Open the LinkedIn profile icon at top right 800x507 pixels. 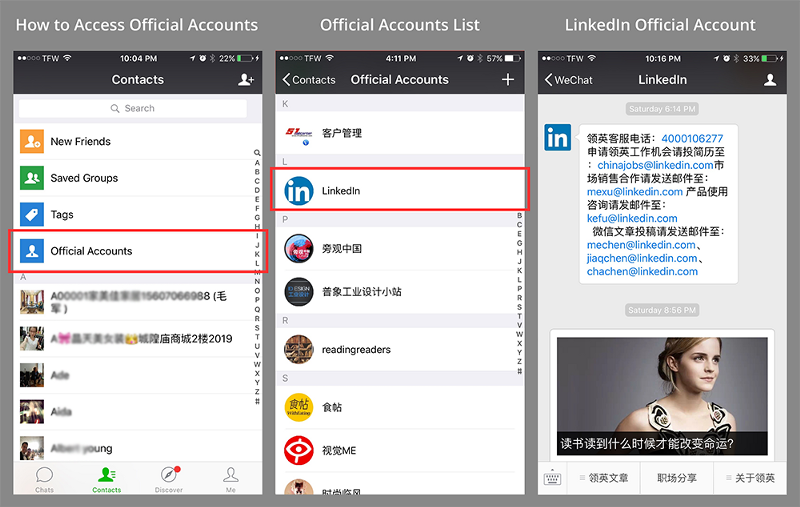pos(770,80)
